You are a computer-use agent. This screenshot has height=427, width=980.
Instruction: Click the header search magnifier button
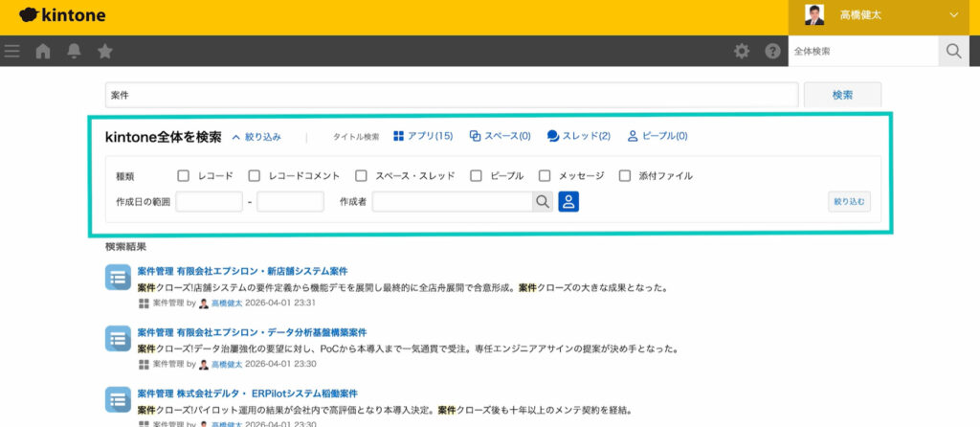(x=954, y=52)
